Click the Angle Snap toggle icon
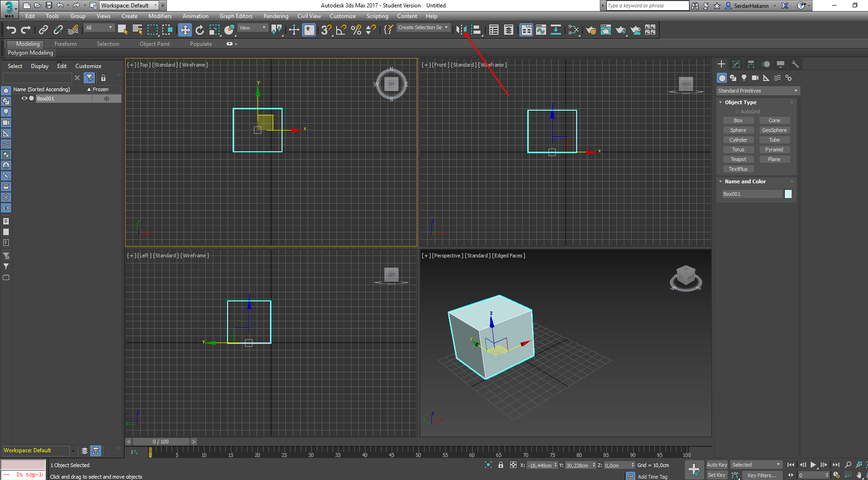This screenshot has width=868, height=480. point(341,30)
